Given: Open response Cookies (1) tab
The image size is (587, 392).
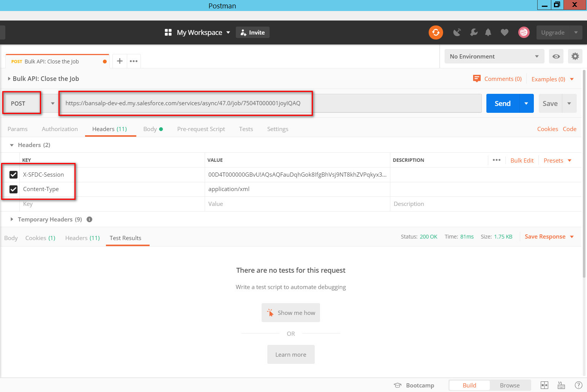Looking at the screenshot, I should pos(40,238).
